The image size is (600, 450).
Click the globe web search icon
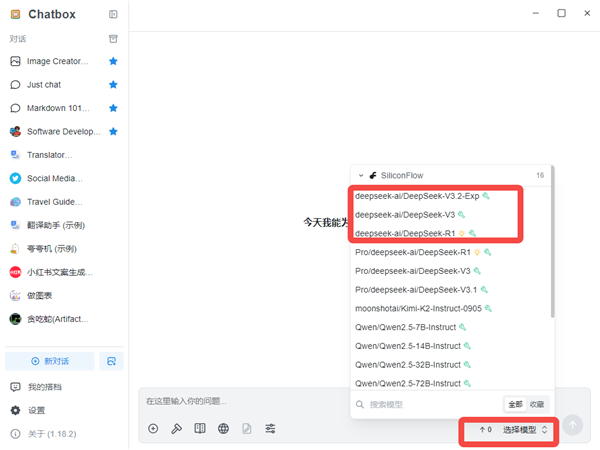223,428
